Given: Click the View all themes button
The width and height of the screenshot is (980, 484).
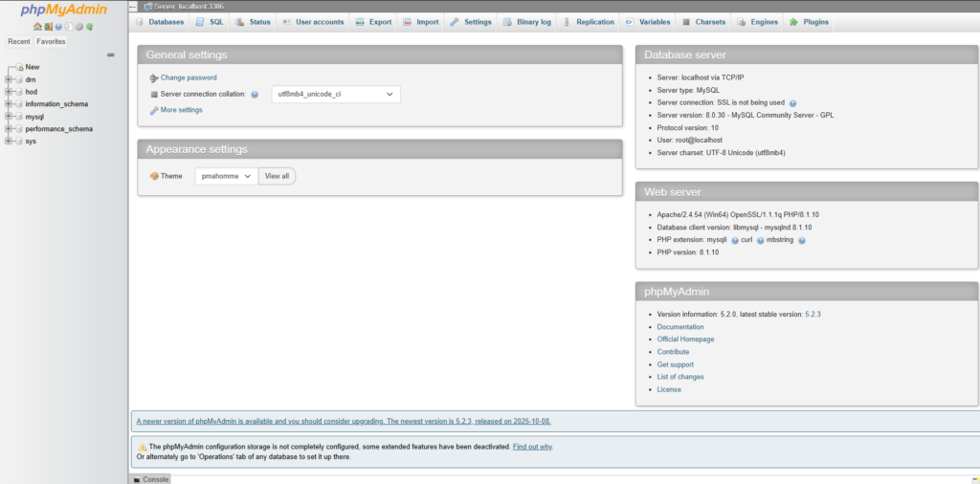Looking at the screenshot, I should (x=277, y=176).
